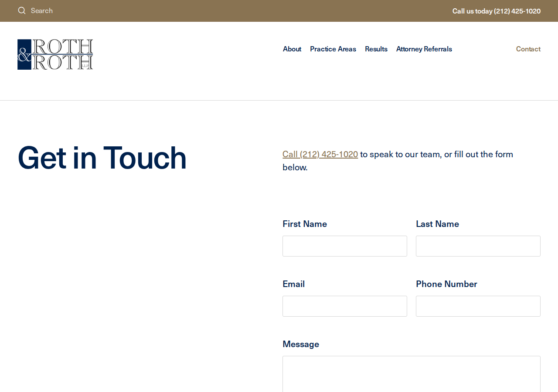The image size is (558, 392).
Task: Click into the Email field
Action: [345, 306]
